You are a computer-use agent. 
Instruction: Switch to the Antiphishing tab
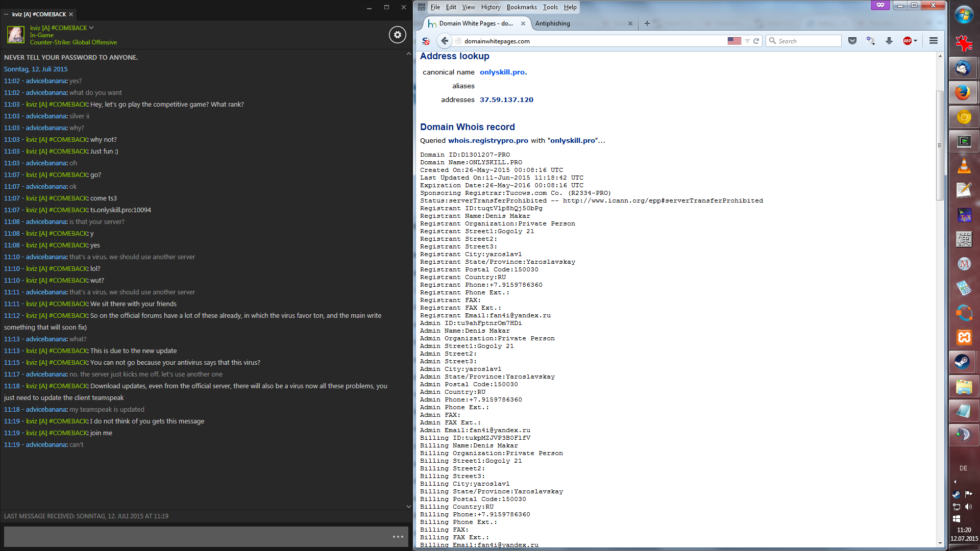tap(553, 23)
